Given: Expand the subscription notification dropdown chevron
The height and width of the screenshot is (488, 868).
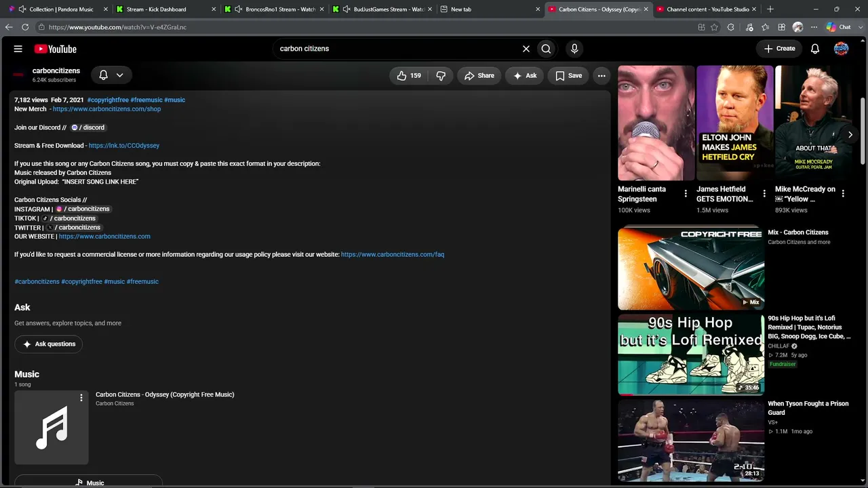Looking at the screenshot, I should pyautogui.click(x=119, y=75).
